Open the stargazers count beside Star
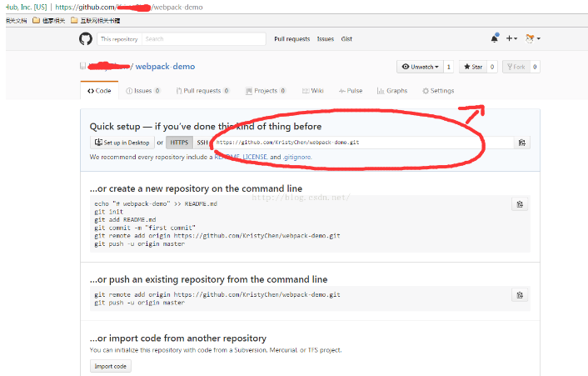This screenshot has height=376, width=588. [492, 67]
